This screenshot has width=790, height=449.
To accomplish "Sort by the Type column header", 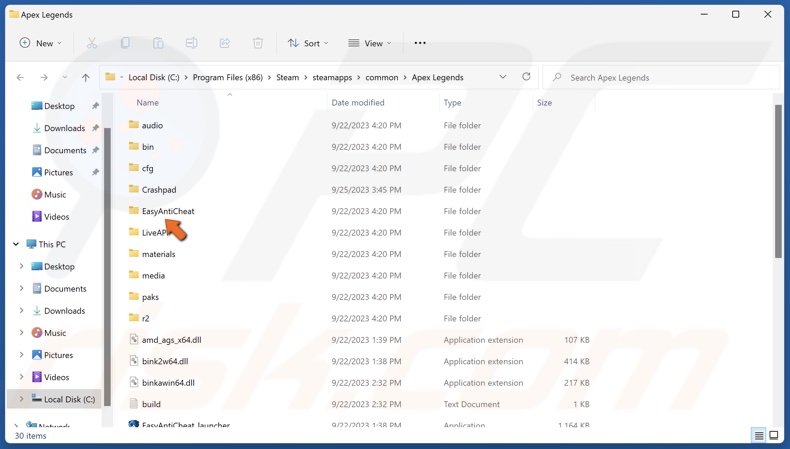I will click(452, 103).
